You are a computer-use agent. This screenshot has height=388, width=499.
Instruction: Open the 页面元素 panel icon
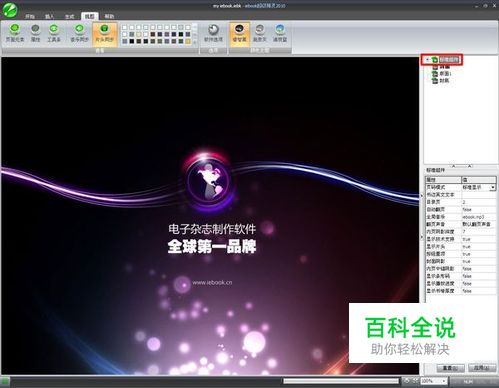pos(15,33)
